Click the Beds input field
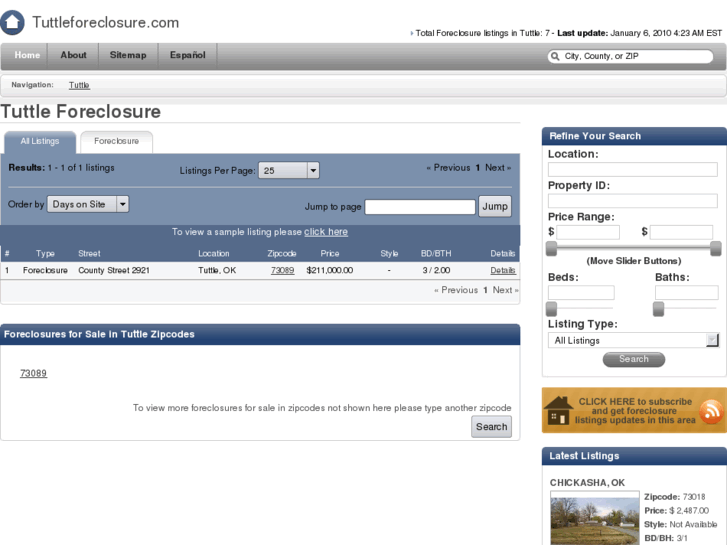 581,293
